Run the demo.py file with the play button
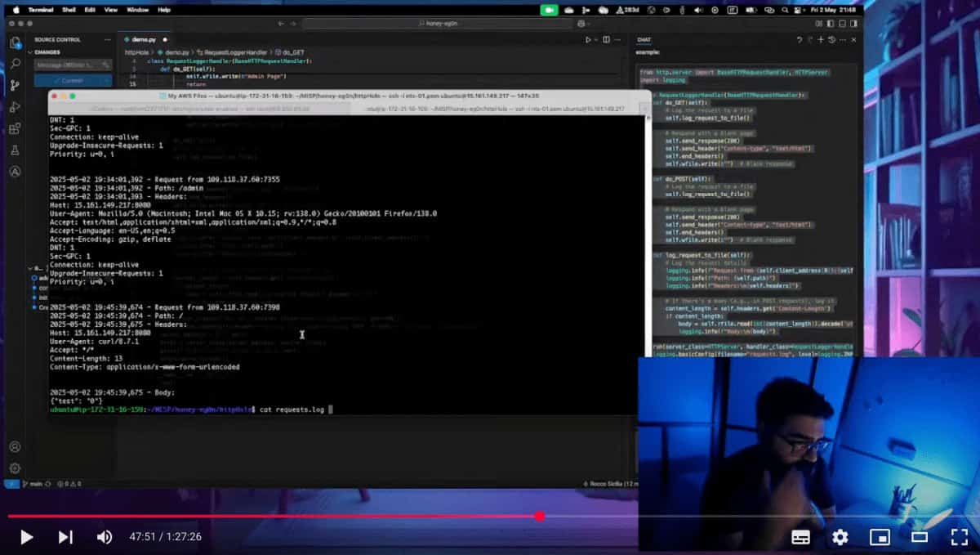This screenshot has height=555, width=980. pyautogui.click(x=588, y=38)
